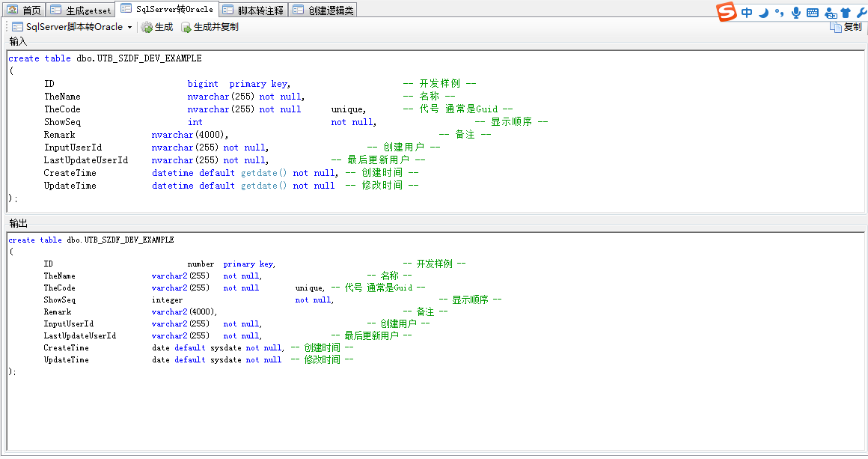Click the Sogou user account icon
Image resolution: width=868 pixels, height=459 pixels.
pyautogui.click(x=830, y=13)
